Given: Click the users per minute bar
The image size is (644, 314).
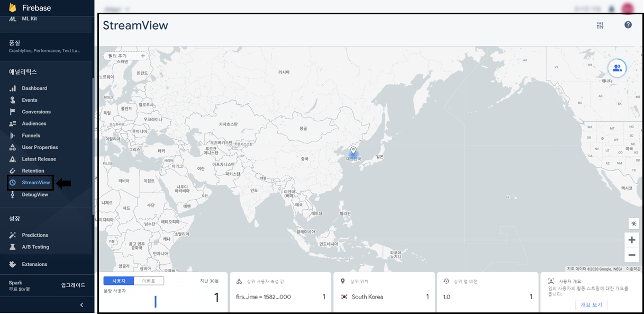Looking at the screenshot, I should coord(156,302).
